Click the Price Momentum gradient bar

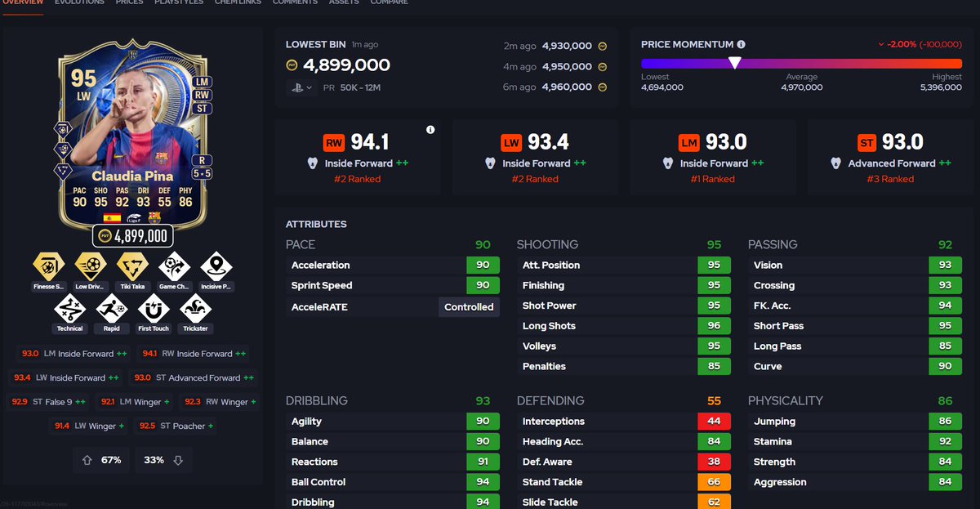[801, 63]
